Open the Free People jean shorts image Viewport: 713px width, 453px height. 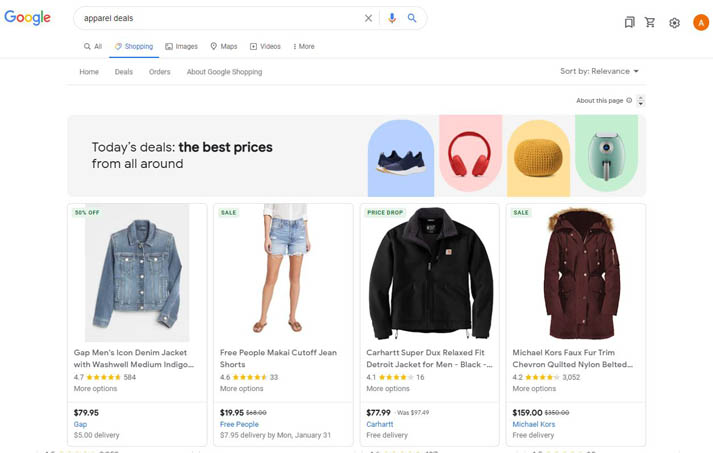click(x=284, y=268)
